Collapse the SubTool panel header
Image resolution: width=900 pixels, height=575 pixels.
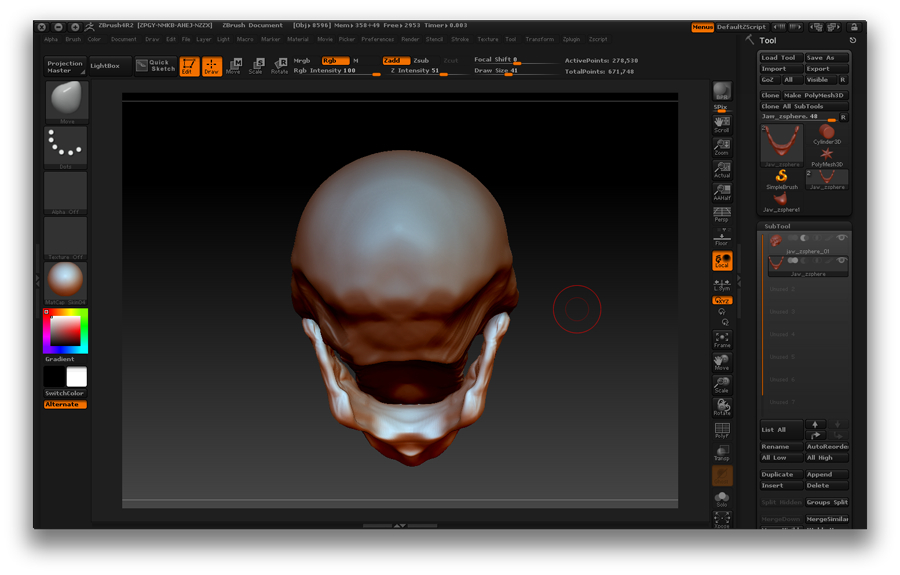pos(778,226)
